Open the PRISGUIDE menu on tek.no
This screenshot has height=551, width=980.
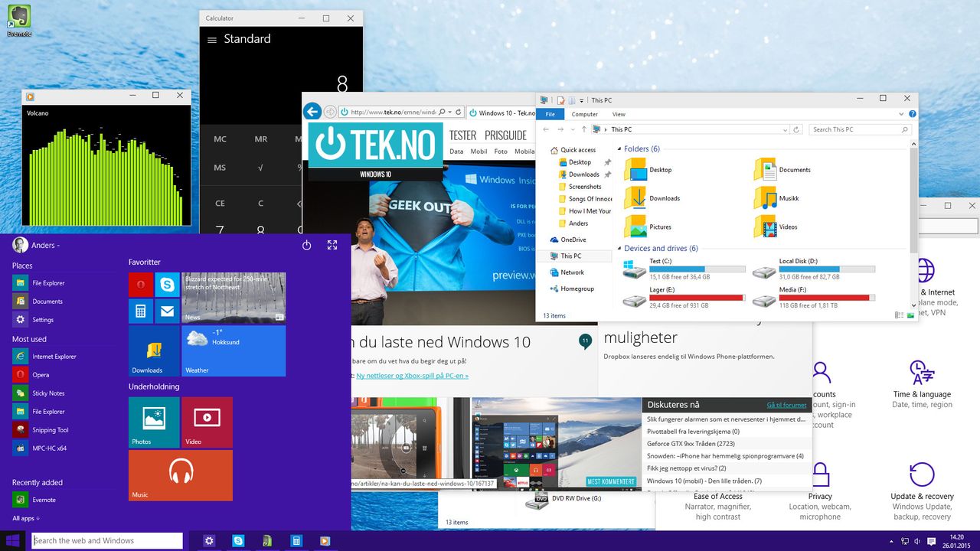pyautogui.click(x=506, y=135)
